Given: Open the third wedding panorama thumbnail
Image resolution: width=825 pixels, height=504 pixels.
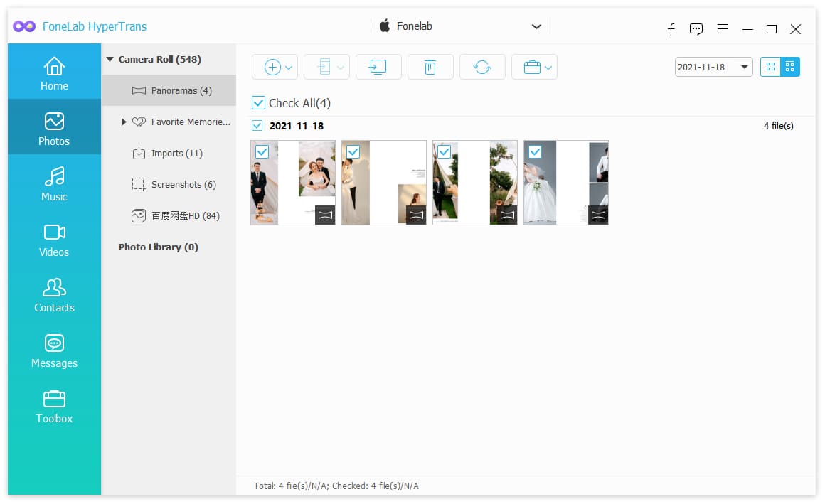Looking at the screenshot, I should 475,183.
